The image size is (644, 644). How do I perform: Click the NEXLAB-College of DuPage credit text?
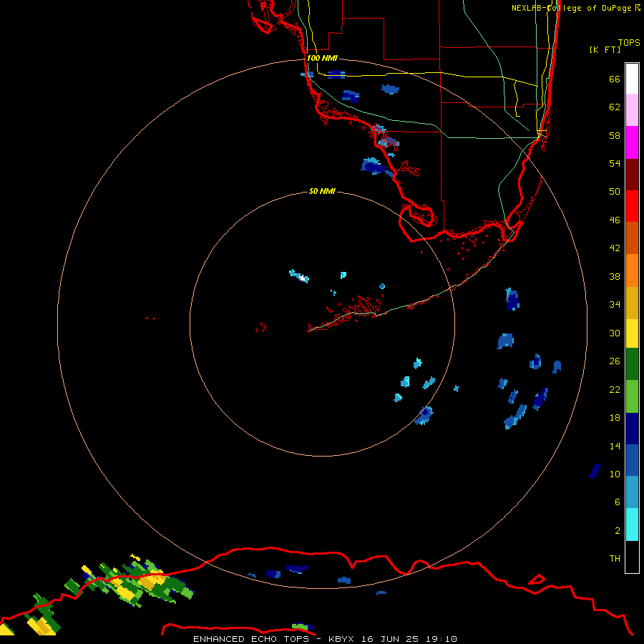tap(576, 8)
